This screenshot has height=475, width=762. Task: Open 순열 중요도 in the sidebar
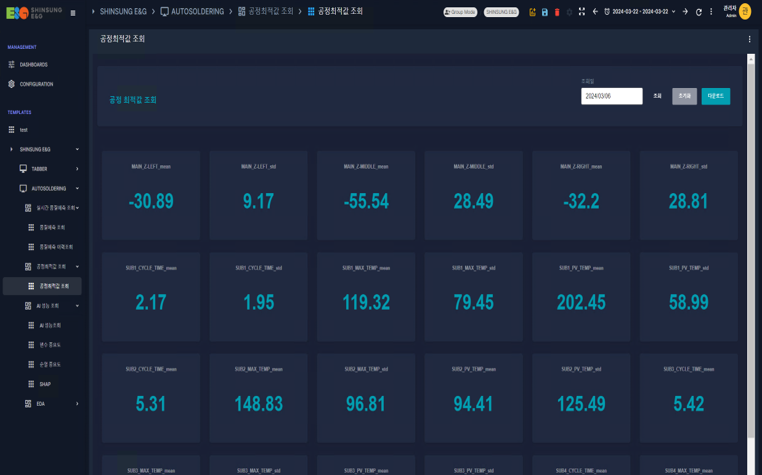50,364
